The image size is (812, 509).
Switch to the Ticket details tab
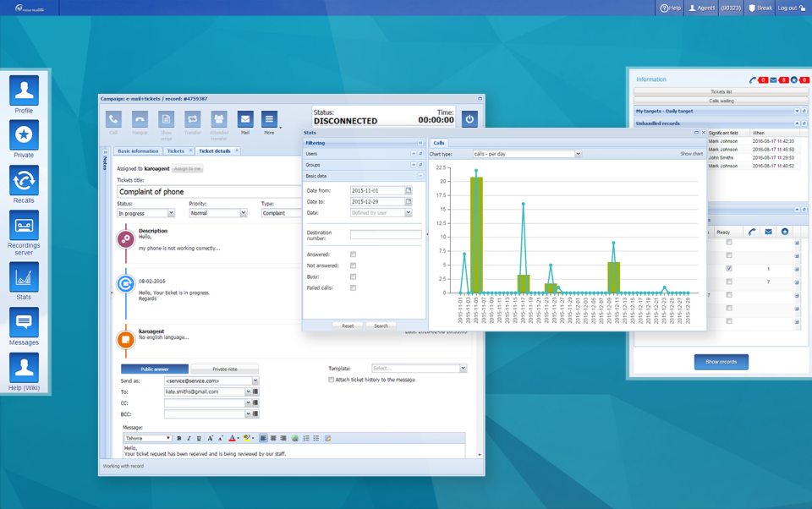point(214,151)
